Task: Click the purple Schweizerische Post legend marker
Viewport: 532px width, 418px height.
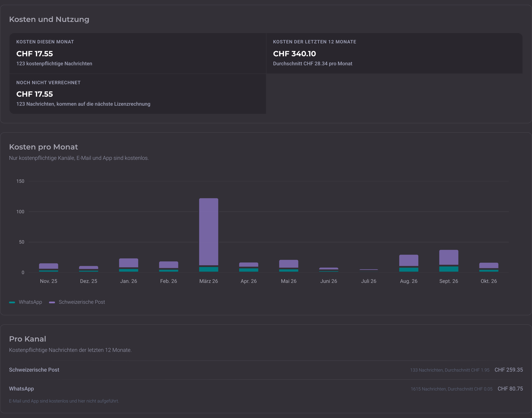Action: tap(52, 302)
